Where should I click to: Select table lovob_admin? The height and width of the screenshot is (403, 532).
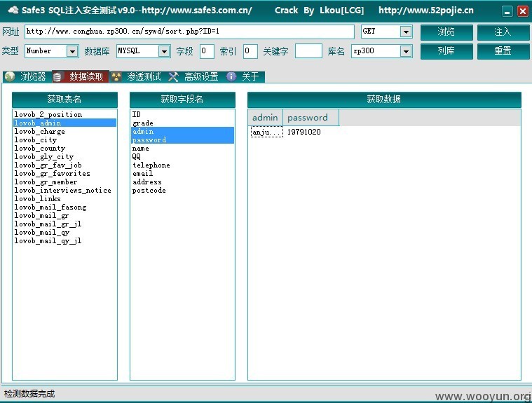64,123
